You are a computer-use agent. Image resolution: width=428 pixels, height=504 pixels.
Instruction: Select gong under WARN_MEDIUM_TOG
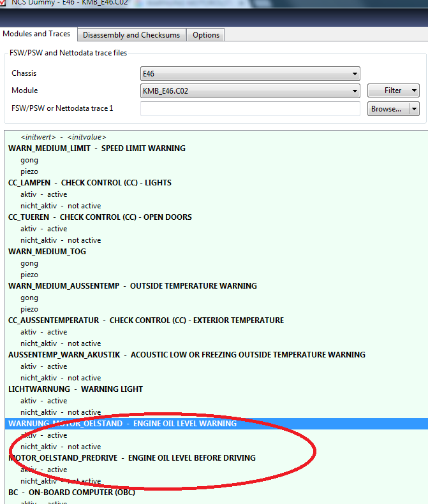29,263
